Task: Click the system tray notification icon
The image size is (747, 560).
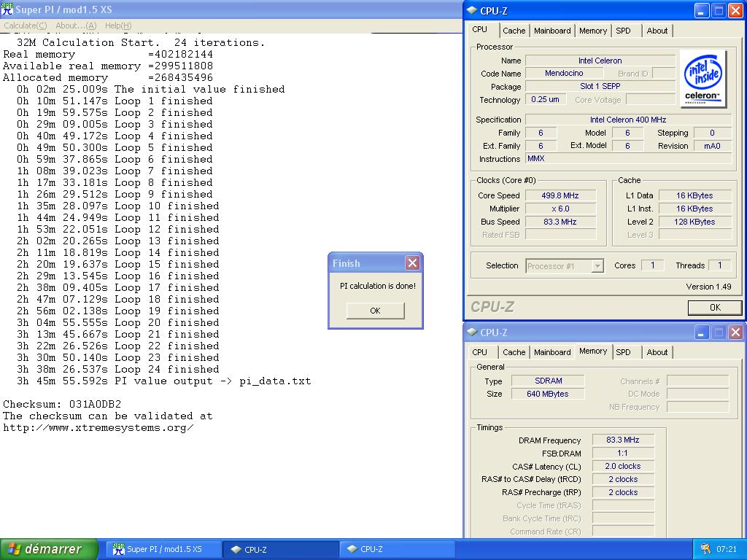Action: click(705, 549)
